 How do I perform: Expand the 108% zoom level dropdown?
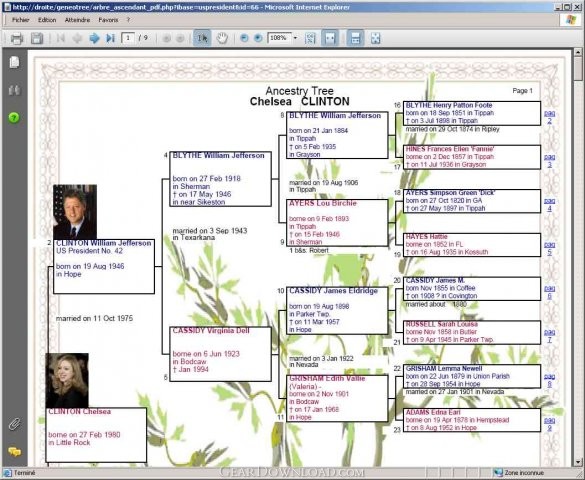295,38
